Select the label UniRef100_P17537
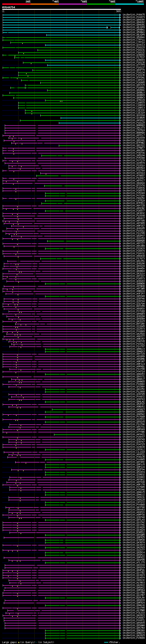The image size is (146, 644). (x=133, y=58)
